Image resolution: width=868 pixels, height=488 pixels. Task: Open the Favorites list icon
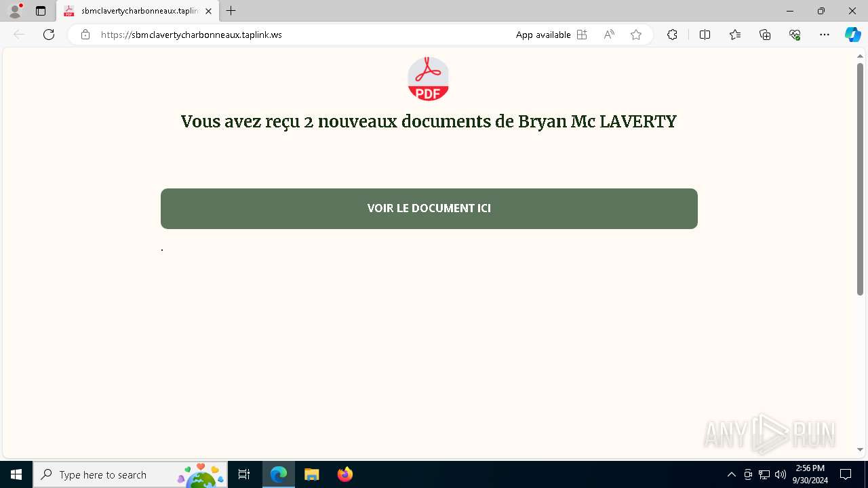tap(735, 35)
